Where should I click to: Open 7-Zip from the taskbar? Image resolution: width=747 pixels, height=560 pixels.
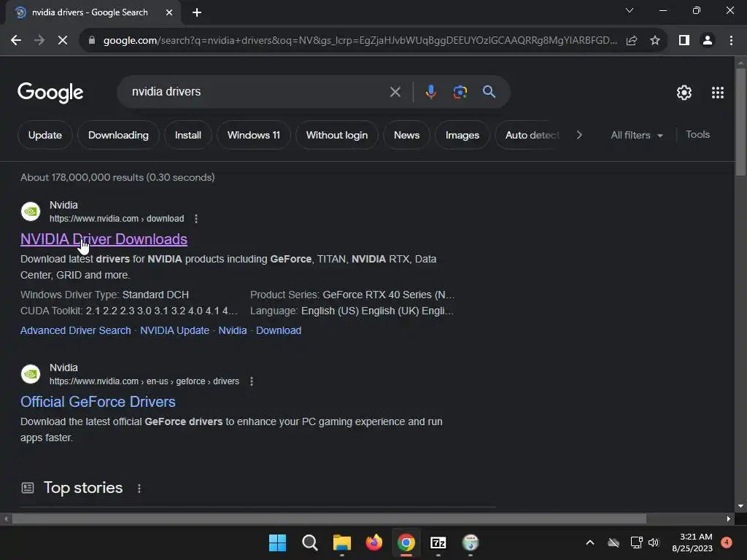(x=438, y=542)
